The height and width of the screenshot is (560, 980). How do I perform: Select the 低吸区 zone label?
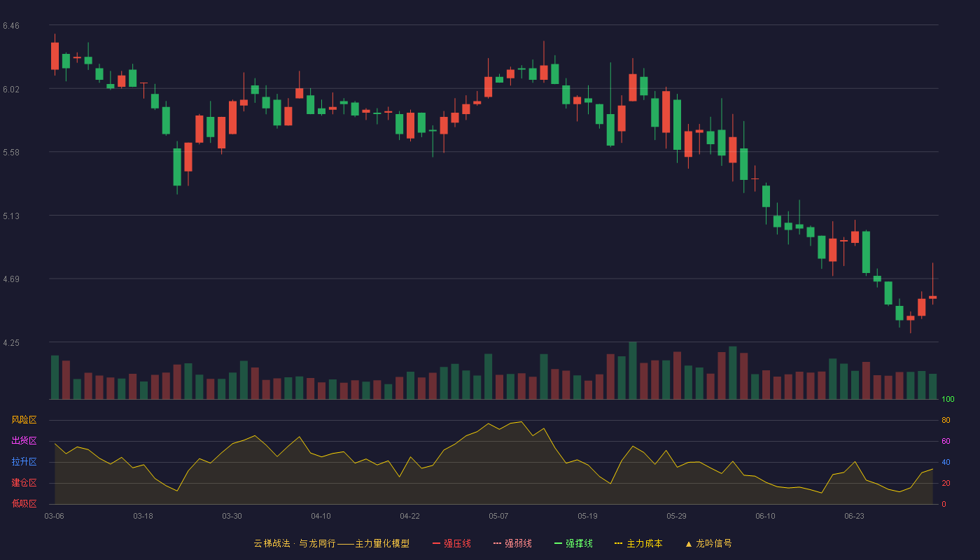[24, 504]
